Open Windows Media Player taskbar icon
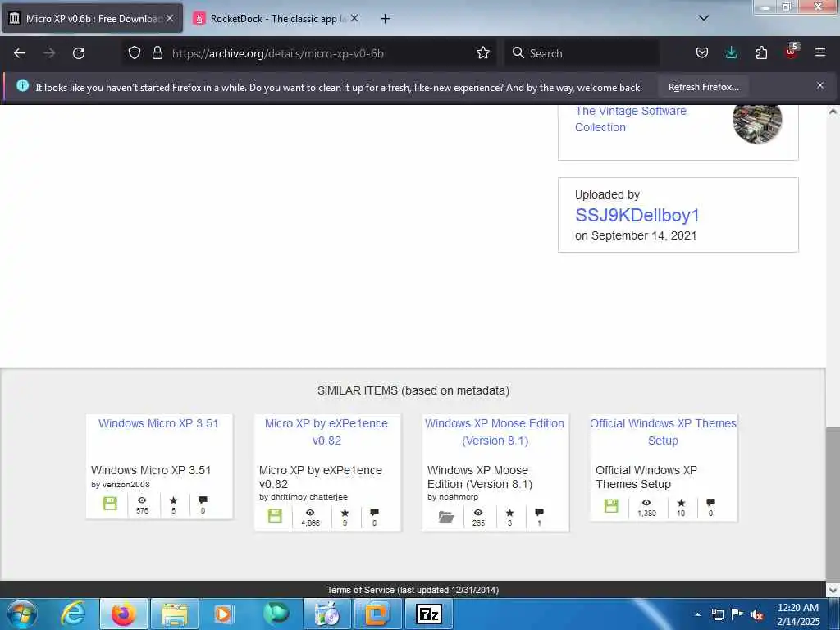 point(223,614)
